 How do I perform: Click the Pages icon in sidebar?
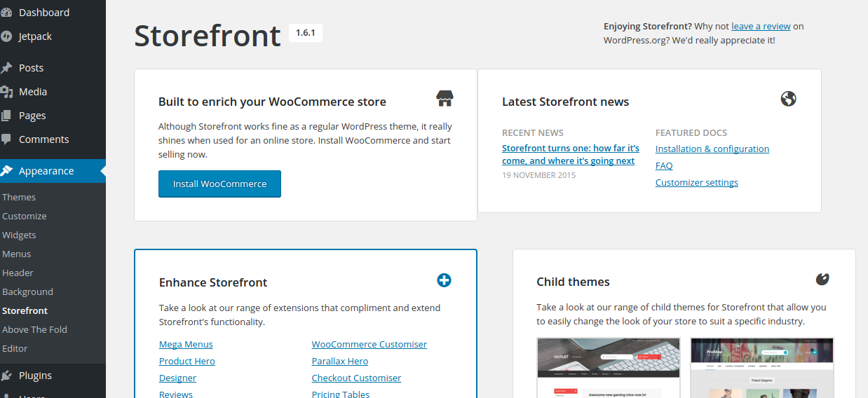(x=6, y=116)
